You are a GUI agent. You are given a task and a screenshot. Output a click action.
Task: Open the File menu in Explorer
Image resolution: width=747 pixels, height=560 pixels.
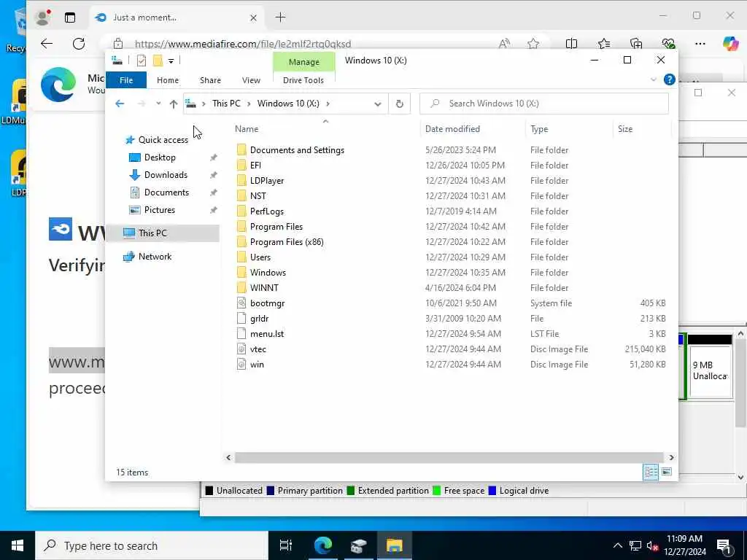(x=126, y=80)
